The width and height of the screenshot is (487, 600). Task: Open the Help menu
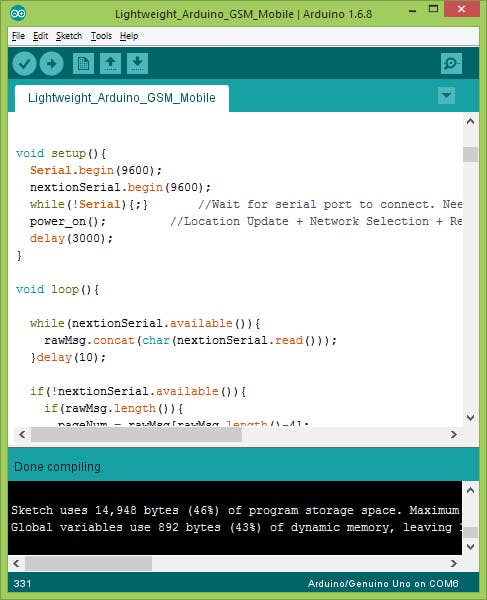pyautogui.click(x=129, y=36)
